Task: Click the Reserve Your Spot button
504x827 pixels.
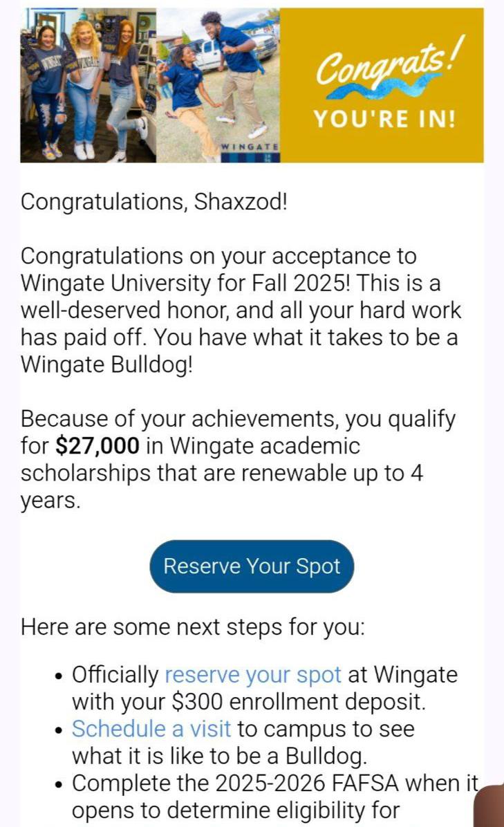Action: click(x=252, y=566)
